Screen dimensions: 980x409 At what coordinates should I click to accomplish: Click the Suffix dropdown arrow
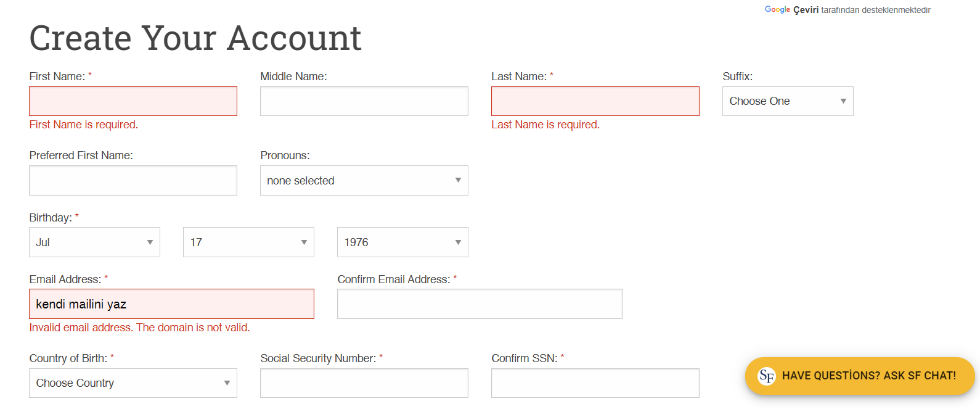point(843,101)
